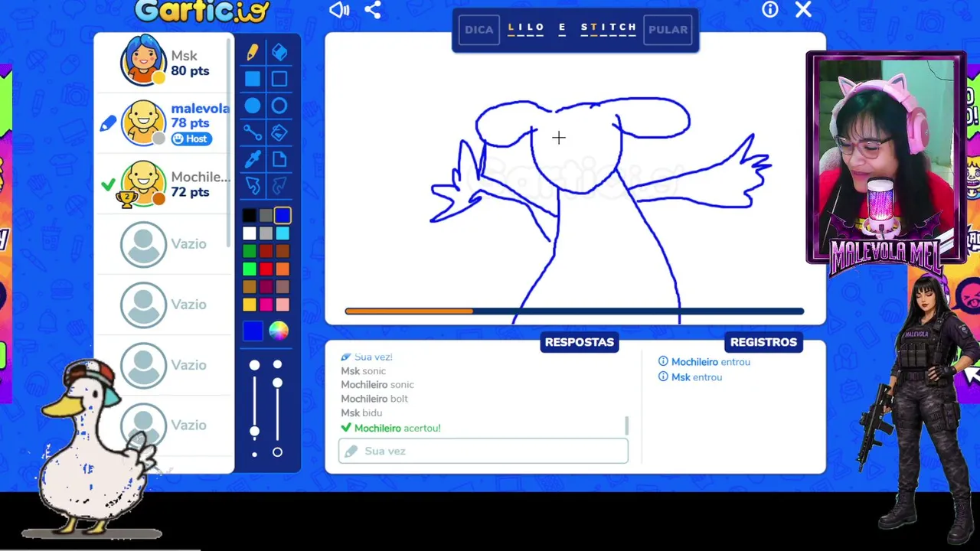
Task: Click the 'Mochileiro bolt' chat guess
Action: click(x=374, y=399)
